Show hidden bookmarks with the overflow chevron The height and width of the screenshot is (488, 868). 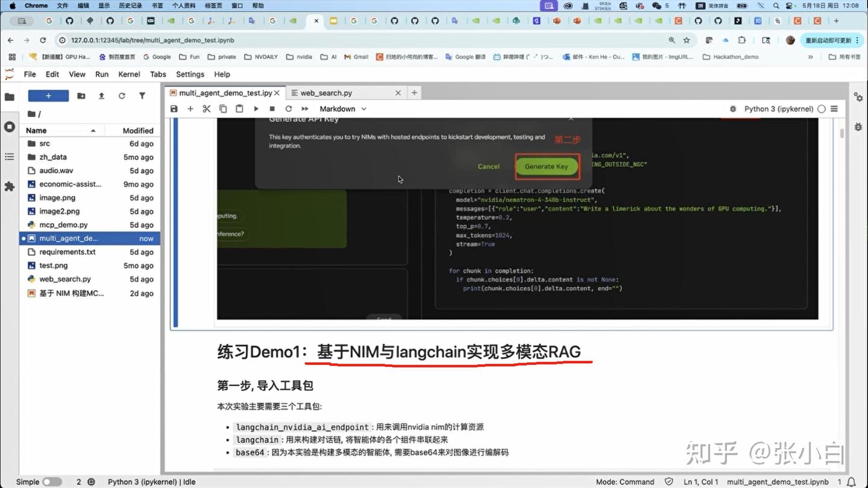[x=811, y=57]
